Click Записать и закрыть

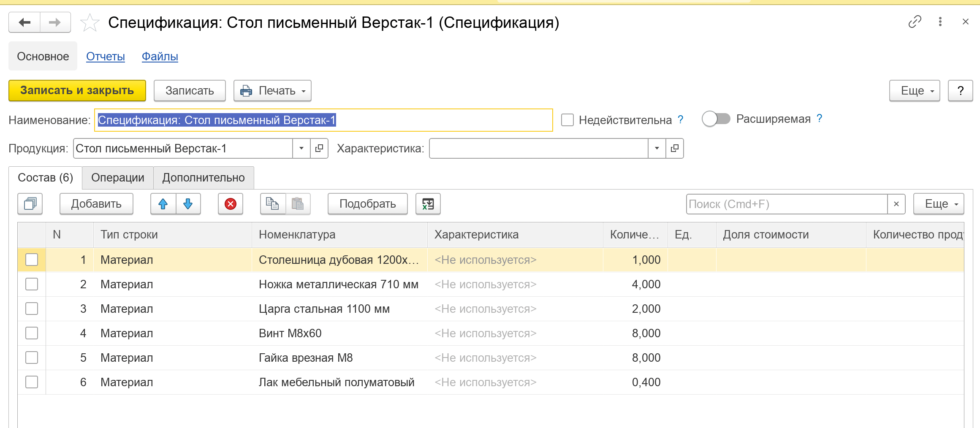(77, 90)
